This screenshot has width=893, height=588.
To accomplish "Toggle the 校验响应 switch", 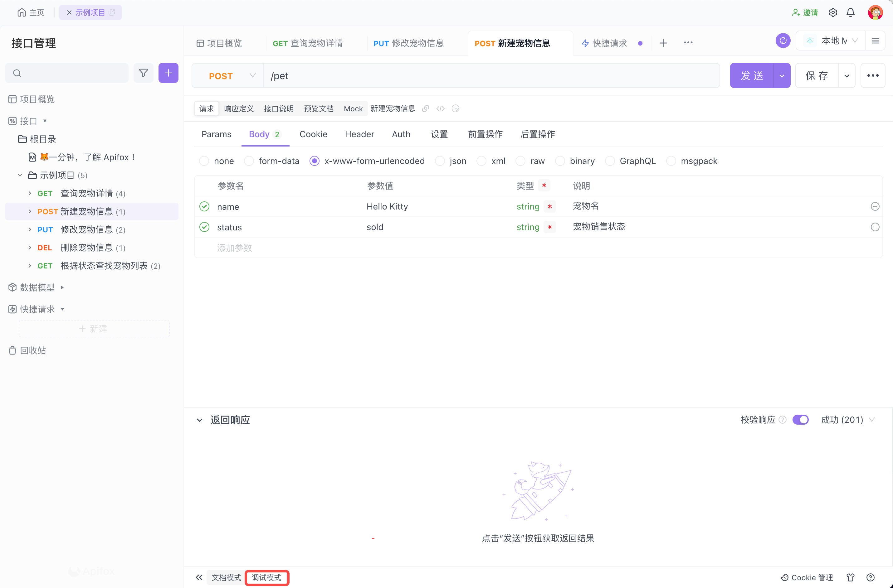I will click(x=800, y=420).
